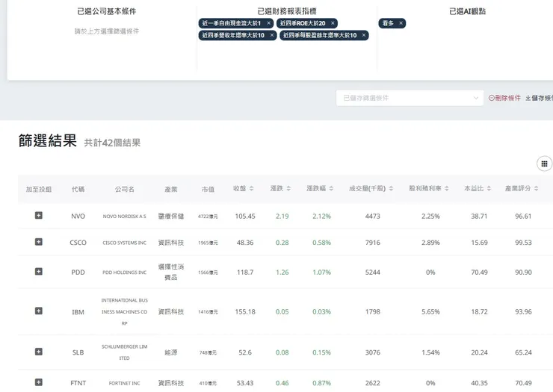Click the 產業 column header
This screenshot has height=392, width=553.
[171, 190]
